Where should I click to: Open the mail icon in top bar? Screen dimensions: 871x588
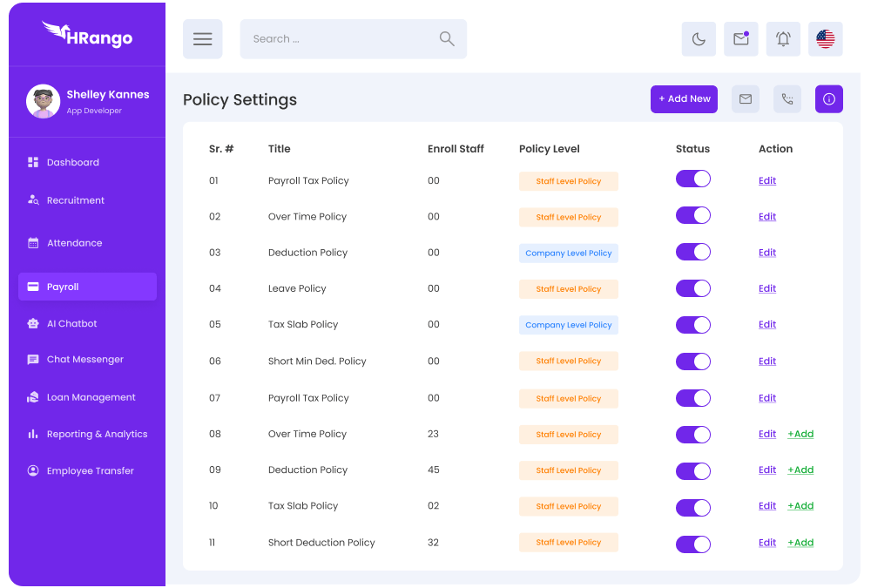pyautogui.click(x=740, y=39)
